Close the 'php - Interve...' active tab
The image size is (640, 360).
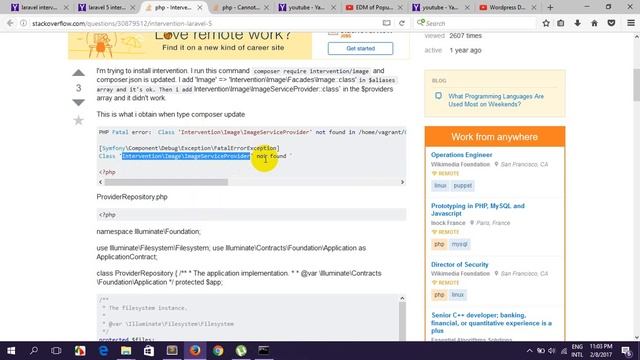click(200, 7)
